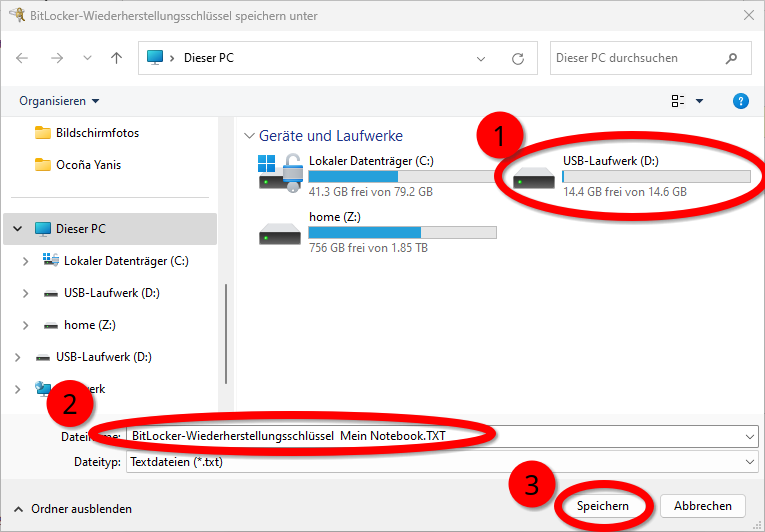Go back with the left arrow
This screenshot has width=765, height=532.
click(22, 58)
